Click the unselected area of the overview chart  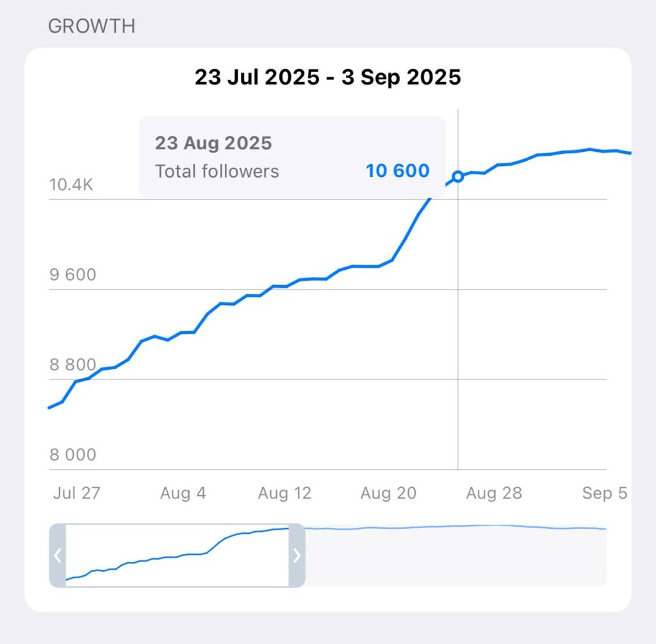pos(455,555)
